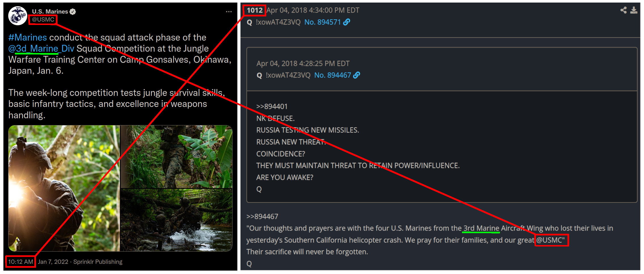Click the Sprinklr Publishing source label
Screen dimensions: 644x274
(x=98, y=262)
